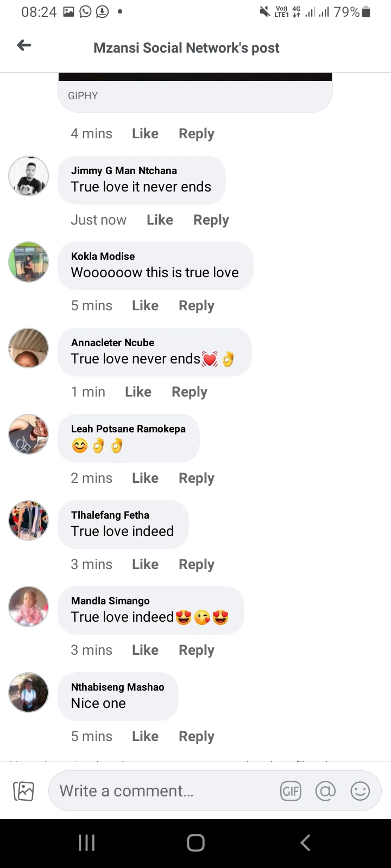The height and width of the screenshot is (868, 391).
Task: Like Jimmy G Man Ntchana's comment
Action: pos(160,220)
